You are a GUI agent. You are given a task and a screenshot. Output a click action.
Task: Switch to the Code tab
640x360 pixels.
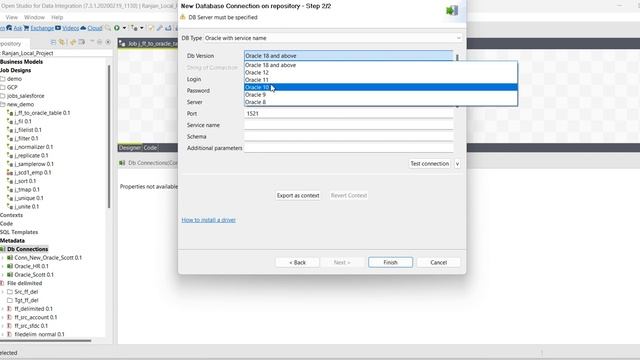click(150, 148)
